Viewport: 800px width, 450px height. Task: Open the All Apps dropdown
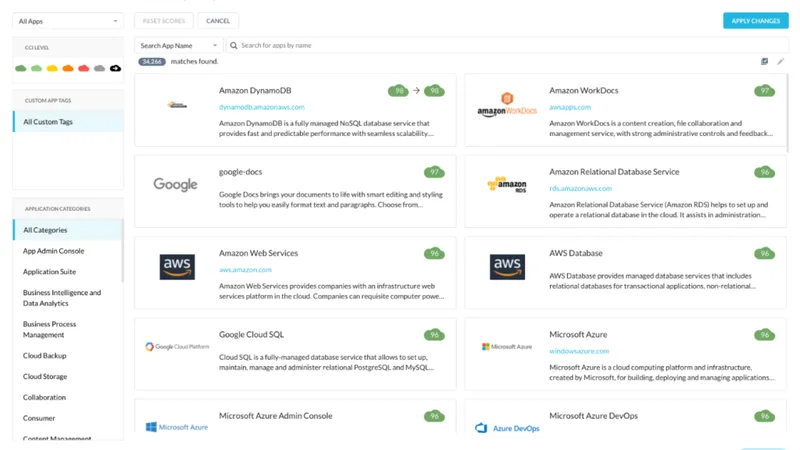coord(68,21)
